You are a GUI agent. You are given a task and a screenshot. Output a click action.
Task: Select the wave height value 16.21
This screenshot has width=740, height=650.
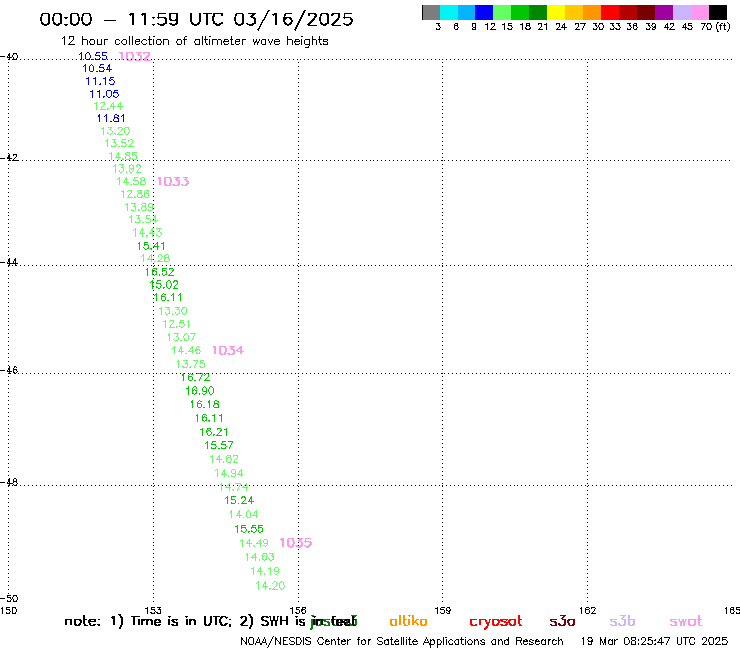(214, 432)
